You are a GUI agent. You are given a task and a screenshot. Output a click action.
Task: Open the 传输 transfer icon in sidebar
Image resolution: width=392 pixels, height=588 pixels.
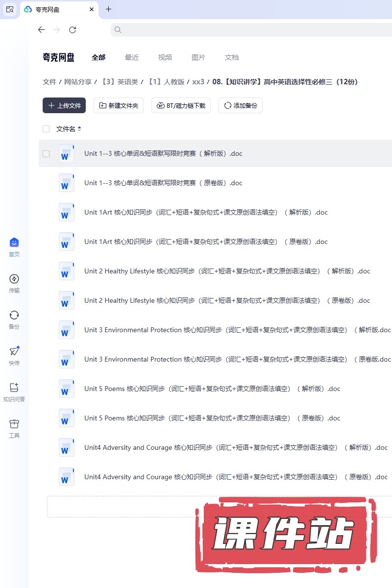[x=14, y=279]
